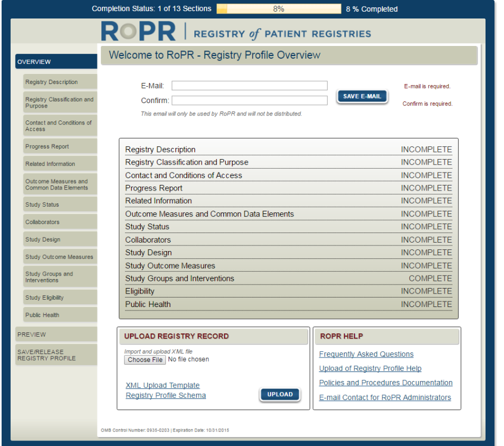Open Save/Release Registry Profile section
The width and height of the screenshot is (504, 446).
[56, 355]
